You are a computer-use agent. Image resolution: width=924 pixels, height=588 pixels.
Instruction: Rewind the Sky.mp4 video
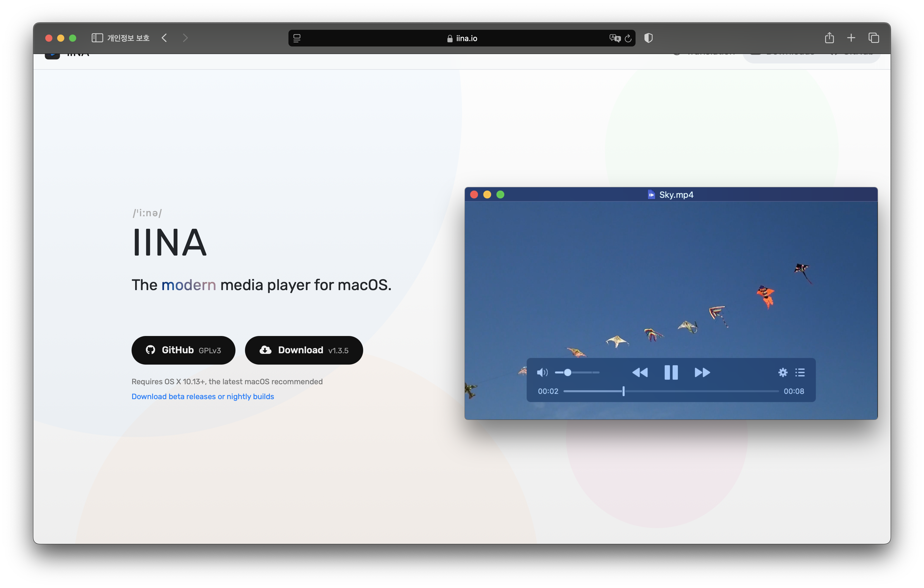640,372
